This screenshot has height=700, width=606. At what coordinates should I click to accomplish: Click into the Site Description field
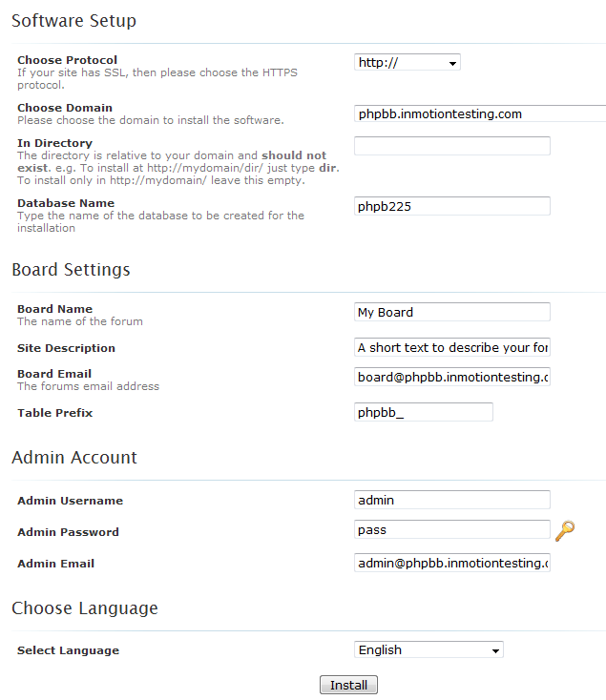[x=452, y=347]
